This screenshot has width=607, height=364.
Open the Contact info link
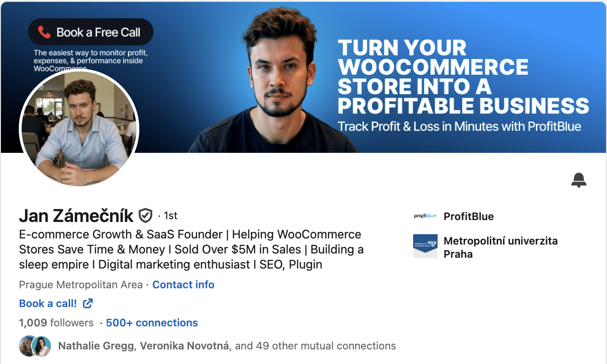click(x=184, y=285)
